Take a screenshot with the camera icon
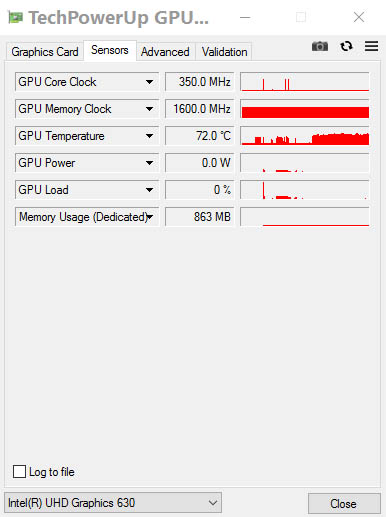Image resolution: width=386 pixels, height=517 pixels. [320, 46]
